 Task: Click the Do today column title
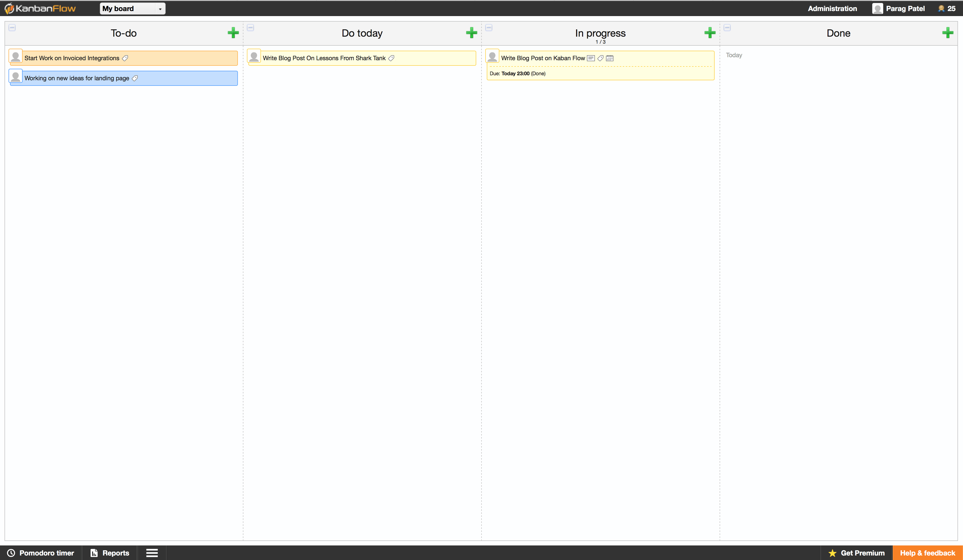point(362,33)
